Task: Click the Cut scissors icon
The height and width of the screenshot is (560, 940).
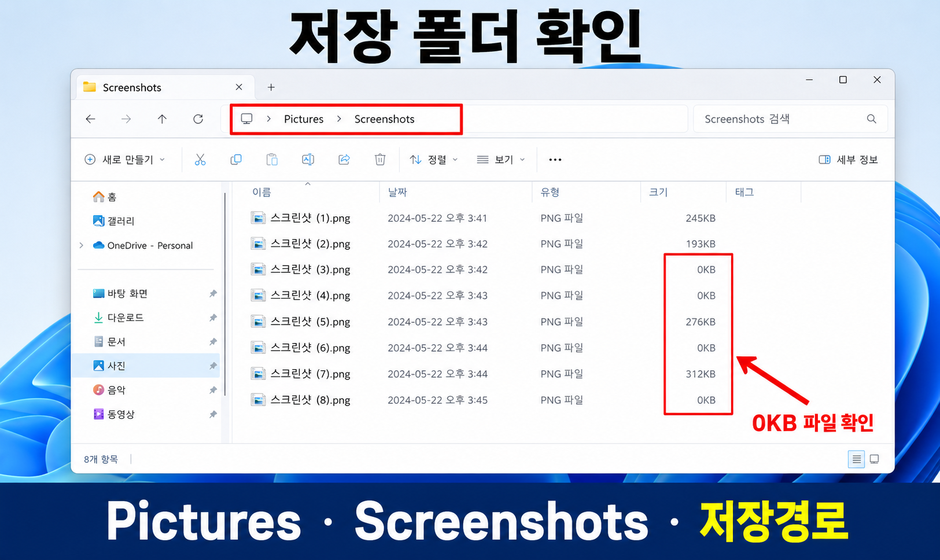Action: [200, 160]
